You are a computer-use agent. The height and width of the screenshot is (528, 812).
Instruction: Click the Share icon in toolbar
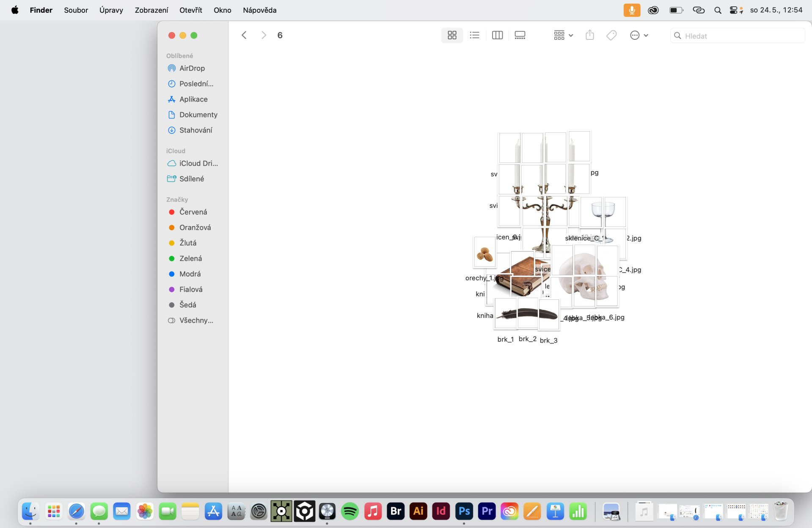click(589, 35)
